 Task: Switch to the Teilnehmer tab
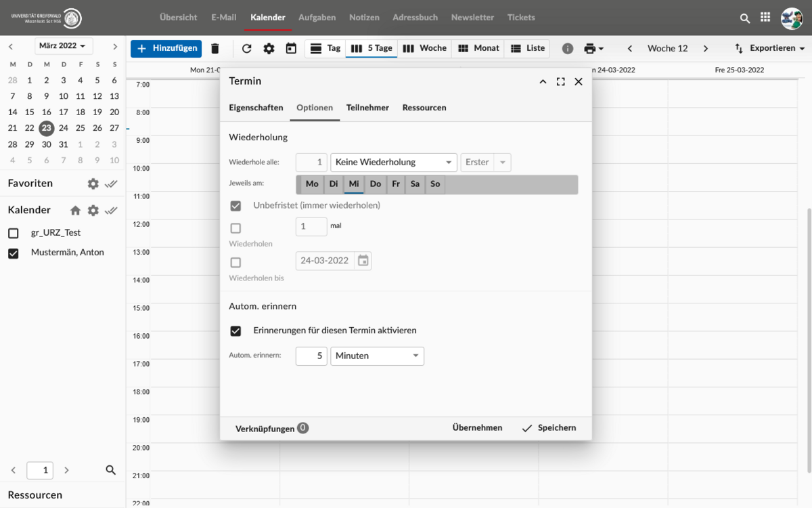click(367, 108)
